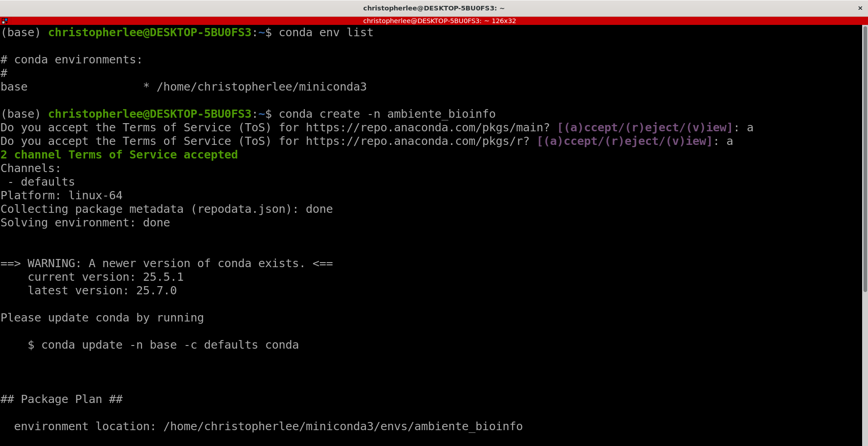The width and height of the screenshot is (868, 446).
Task: Click the vertical scrollbar thumb of the terminal
Action: coord(865,158)
